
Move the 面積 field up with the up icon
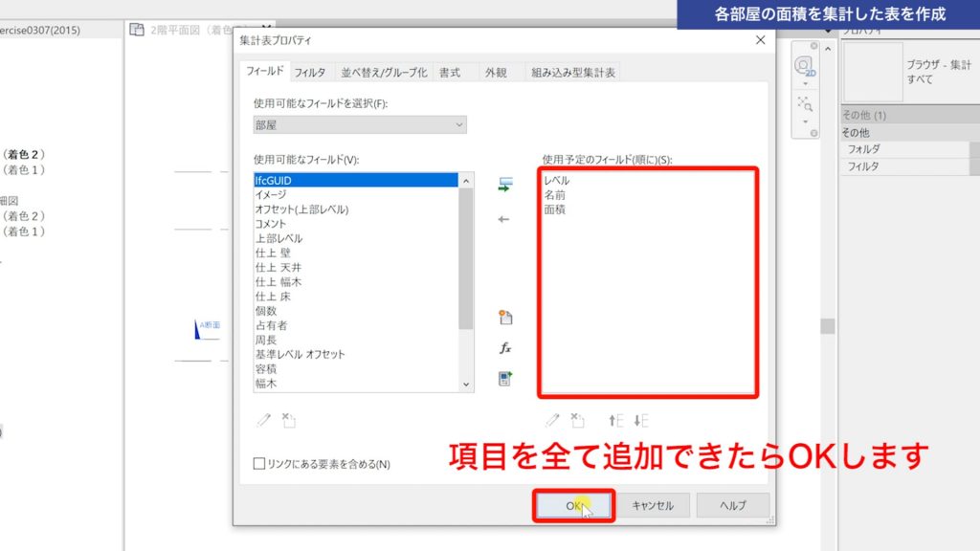[x=614, y=420]
